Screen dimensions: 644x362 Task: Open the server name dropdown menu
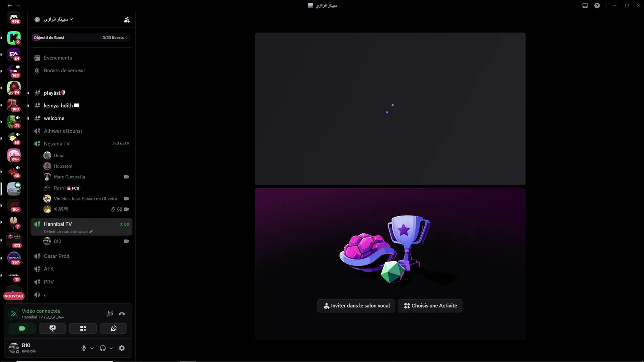click(58, 19)
